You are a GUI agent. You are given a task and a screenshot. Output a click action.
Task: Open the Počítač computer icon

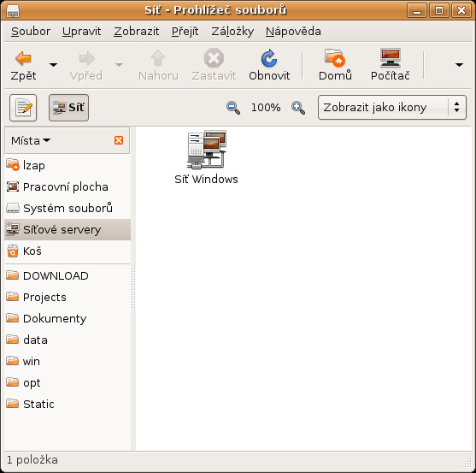coord(391,57)
